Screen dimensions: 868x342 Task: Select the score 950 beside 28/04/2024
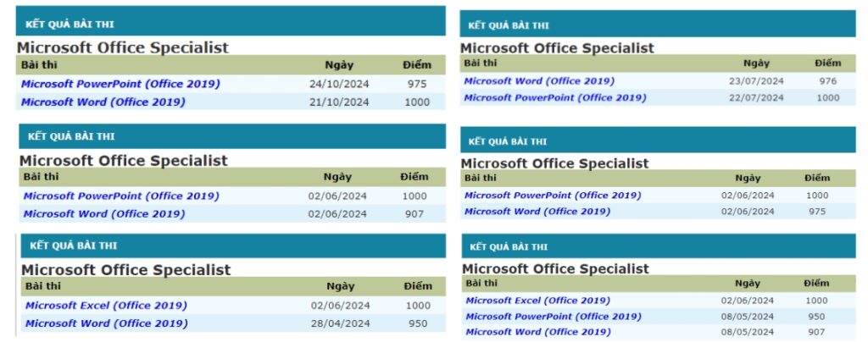(x=418, y=323)
